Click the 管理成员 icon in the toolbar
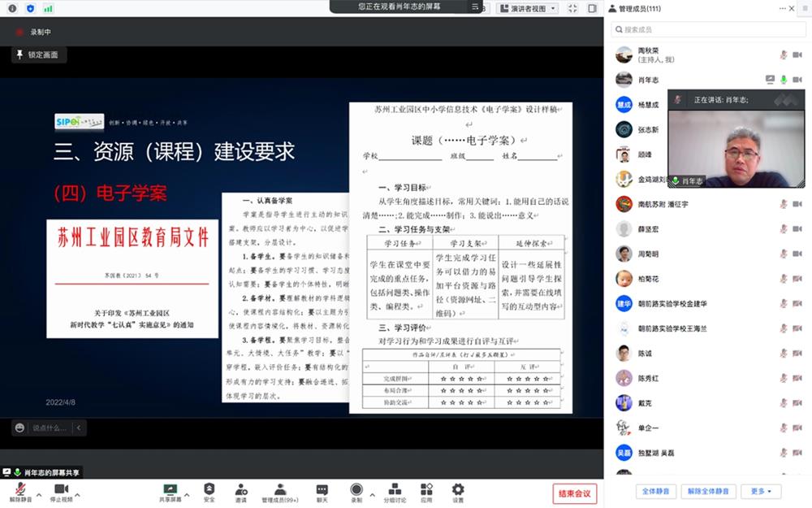 click(x=279, y=491)
